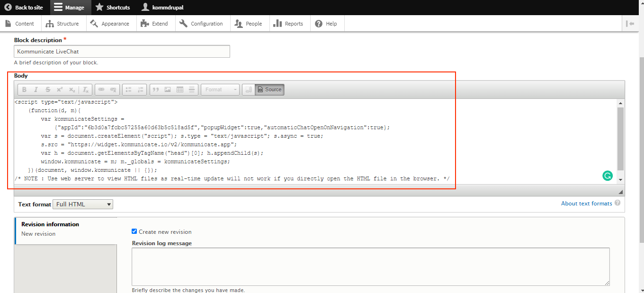Open the Format dropdown
Screen dimensions: 644x293
click(220, 89)
